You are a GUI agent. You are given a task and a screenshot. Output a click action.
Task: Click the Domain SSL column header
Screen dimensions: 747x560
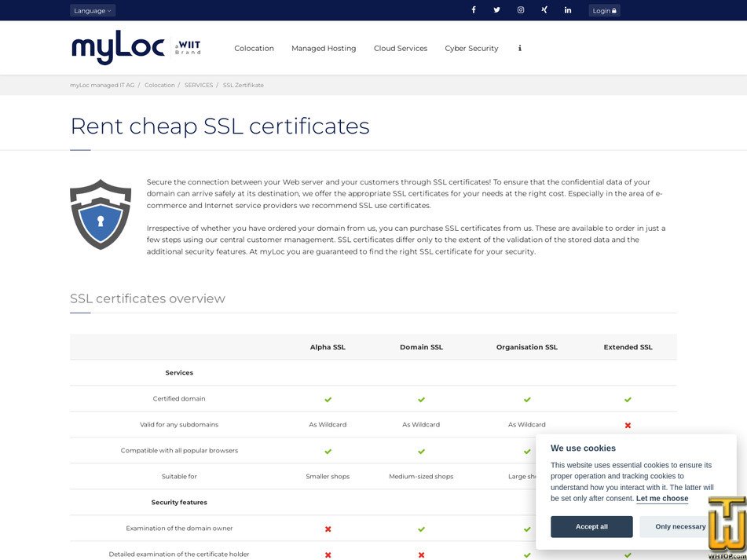(x=421, y=347)
